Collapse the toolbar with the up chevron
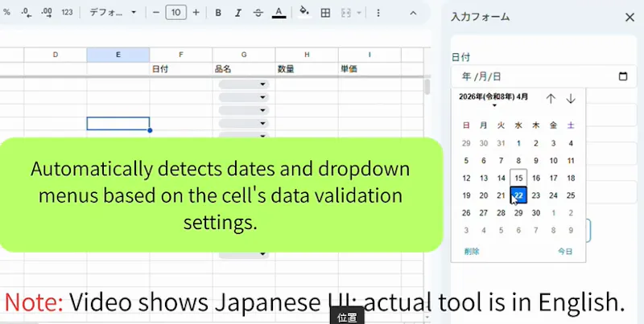This screenshot has width=644, height=324. pyautogui.click(x=413, y=13)
